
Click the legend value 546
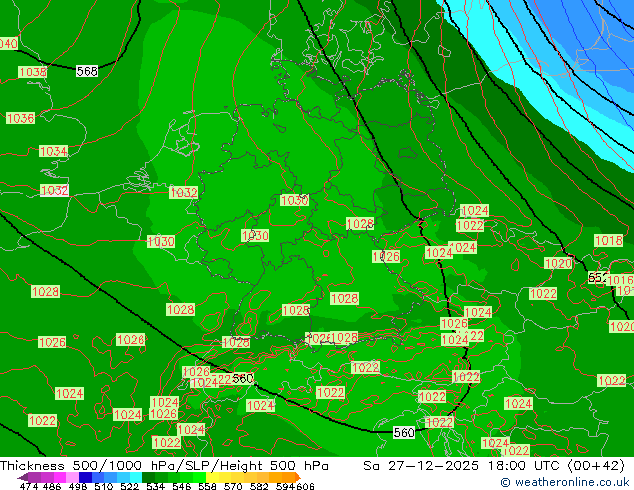[181, 486]
